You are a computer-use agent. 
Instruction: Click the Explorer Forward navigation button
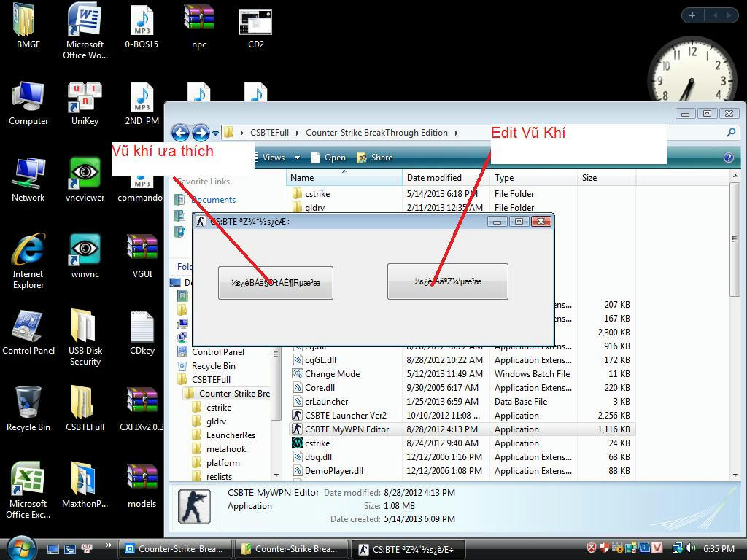click(201, 133)
